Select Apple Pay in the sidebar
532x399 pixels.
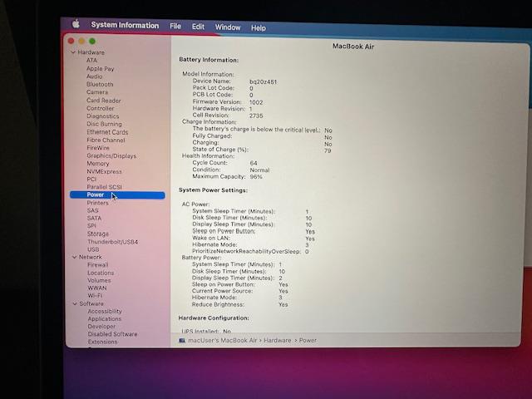click(x=100, y=68)
